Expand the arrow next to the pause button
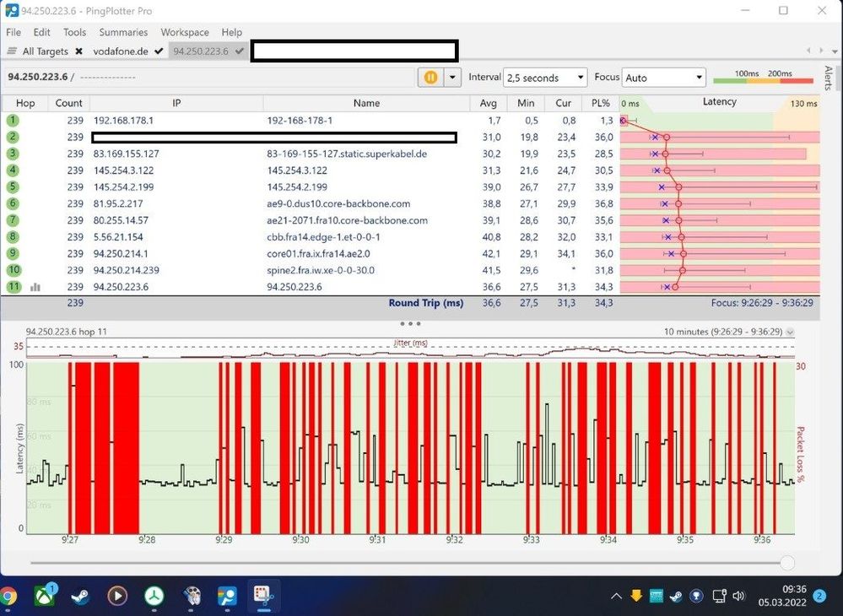The width and height of the screenshot is (843, 616). [x=452, y=76]
